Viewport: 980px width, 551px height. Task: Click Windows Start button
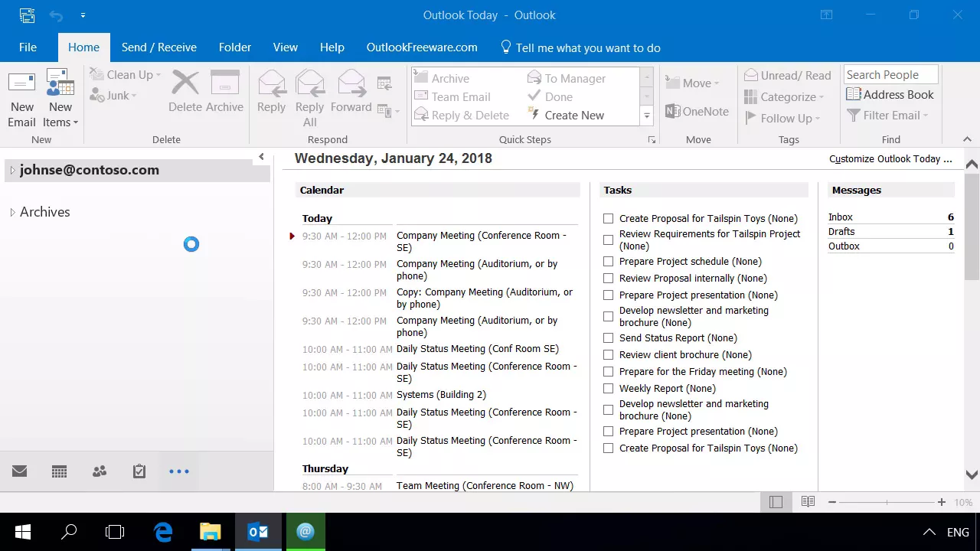pos(22,532)
